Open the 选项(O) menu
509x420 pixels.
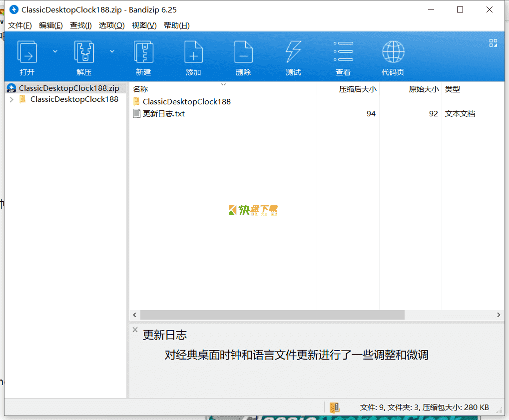coord(112,25)
